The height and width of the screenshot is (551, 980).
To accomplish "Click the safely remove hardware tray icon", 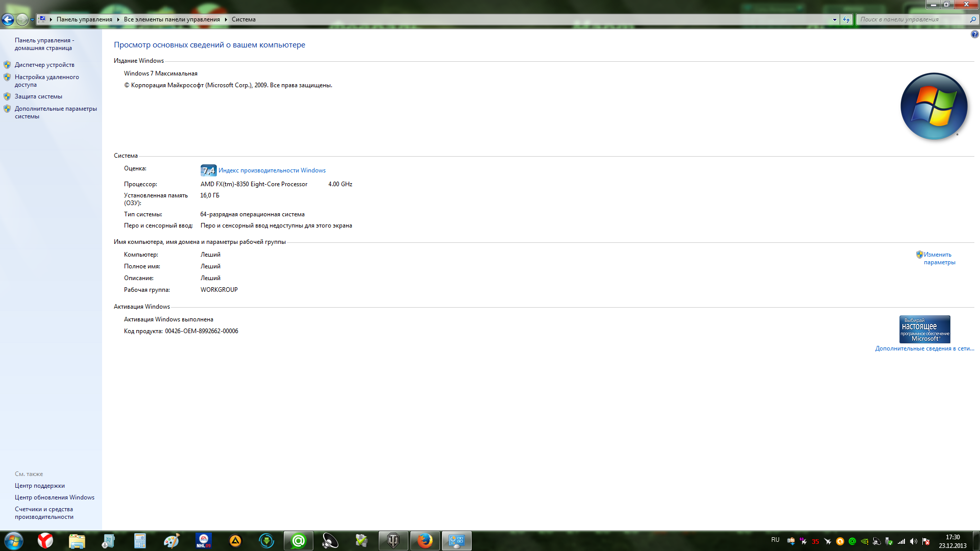I will pyautogui.click(x=889, y=541).
